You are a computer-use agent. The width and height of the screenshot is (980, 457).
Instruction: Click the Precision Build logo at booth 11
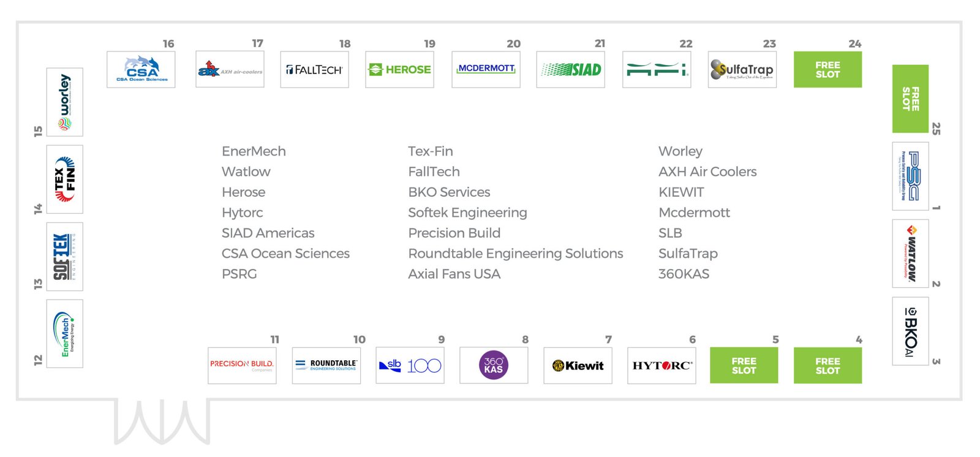[242, 366]
